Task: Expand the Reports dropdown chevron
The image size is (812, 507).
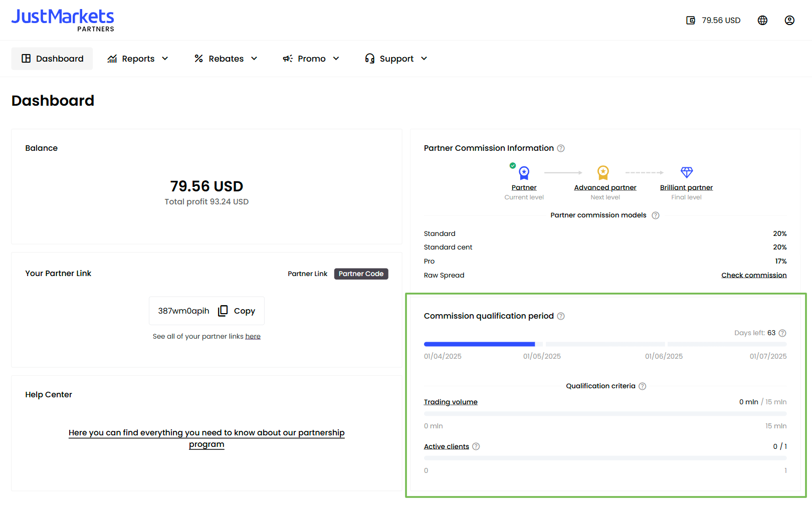Action: click(x=165, y=59)
